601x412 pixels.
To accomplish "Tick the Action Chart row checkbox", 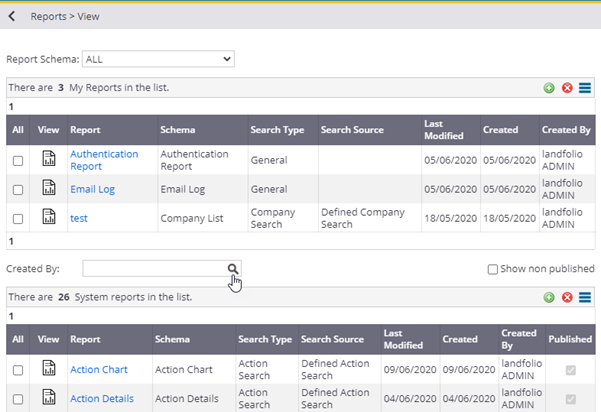I will (18, 370).
